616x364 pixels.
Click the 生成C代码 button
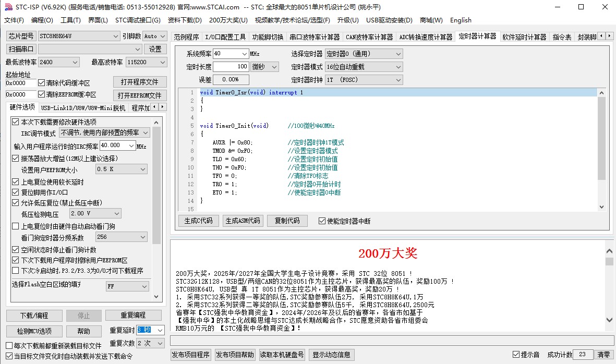pos(199,221)
